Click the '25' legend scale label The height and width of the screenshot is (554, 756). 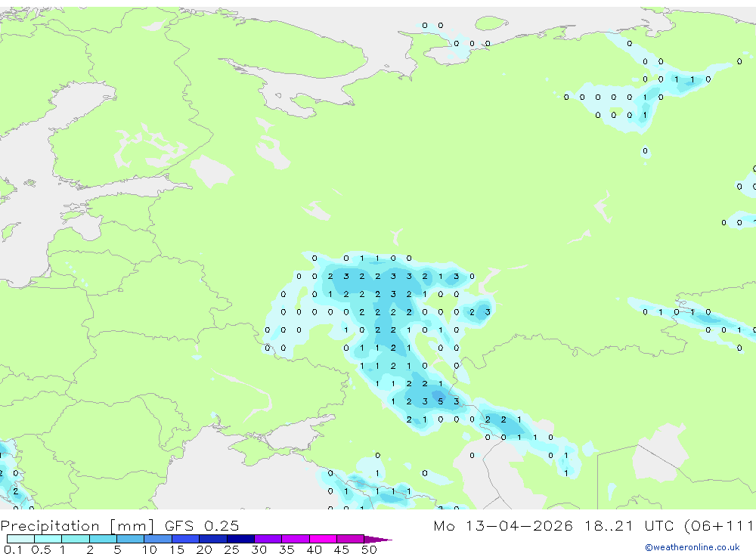coord(231,549)
